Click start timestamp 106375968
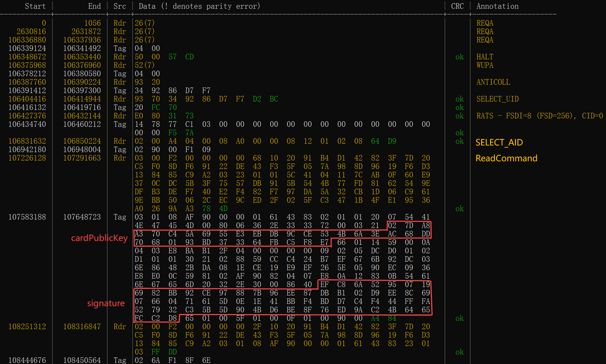Viewport: 606px width, 364px height. (x=27, y=65)
